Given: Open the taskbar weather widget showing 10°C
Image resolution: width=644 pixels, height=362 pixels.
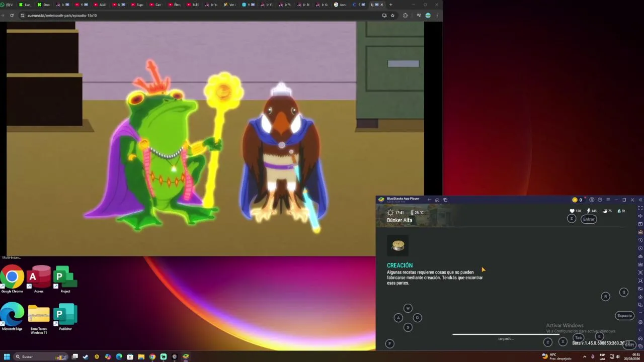Looking at the screenshot, I should pos(556,356).
